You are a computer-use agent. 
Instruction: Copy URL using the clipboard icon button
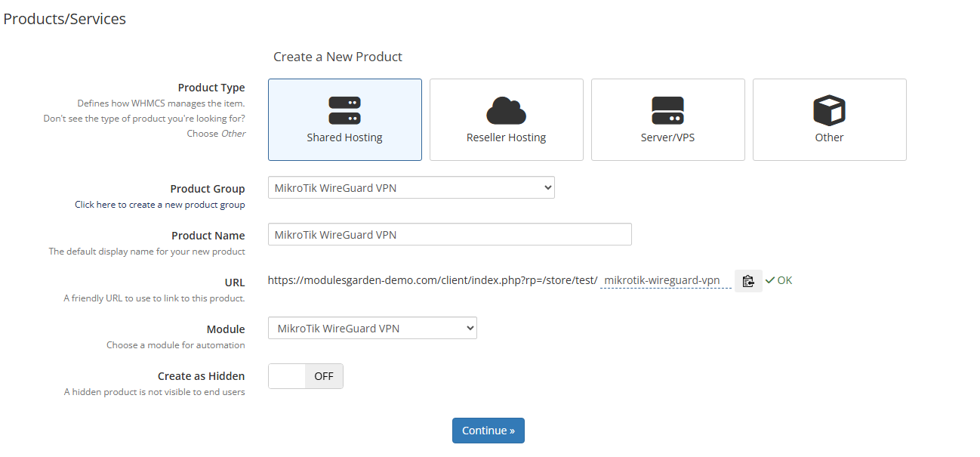748,280
